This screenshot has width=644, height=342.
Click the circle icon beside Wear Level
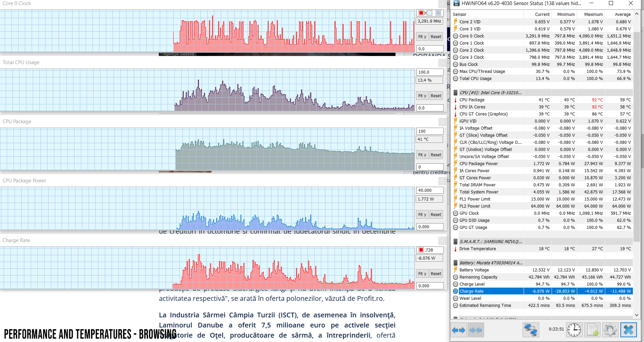[x=456, y=298]
